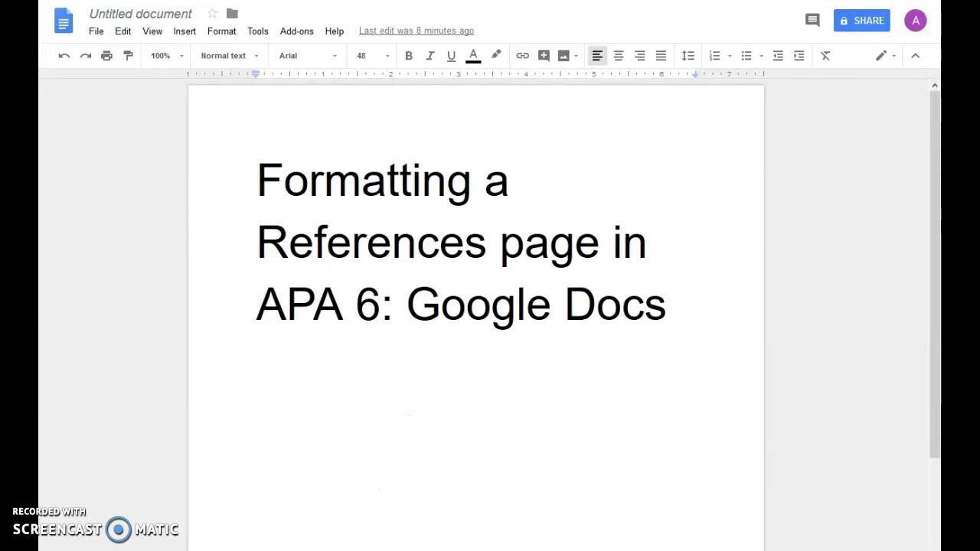Open the File menu
Viewport: 980px width, 551px height.
pos(96,31)
